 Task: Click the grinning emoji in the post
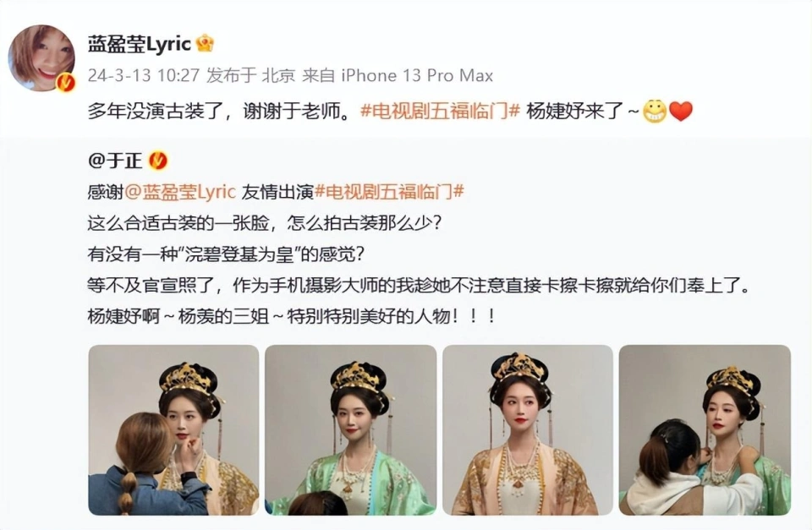coord(654,112)
